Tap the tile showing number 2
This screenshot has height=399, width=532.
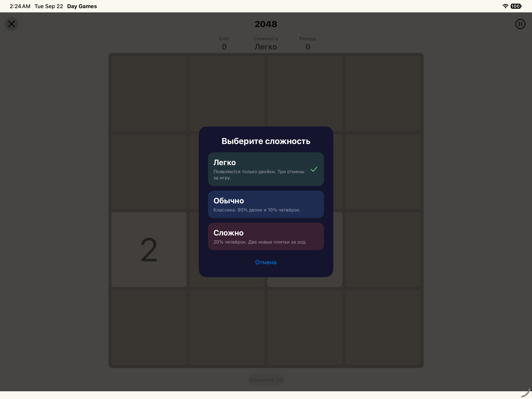tap(149, 249)
